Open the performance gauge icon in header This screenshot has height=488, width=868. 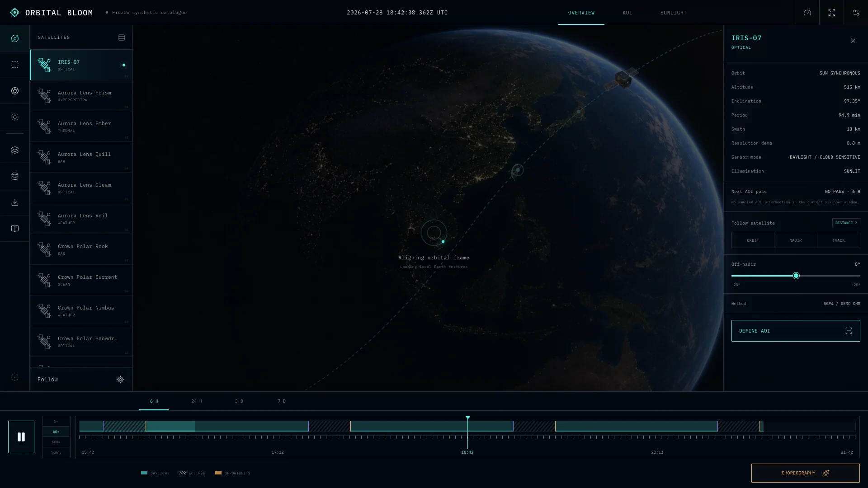click(x=807, y=13)
